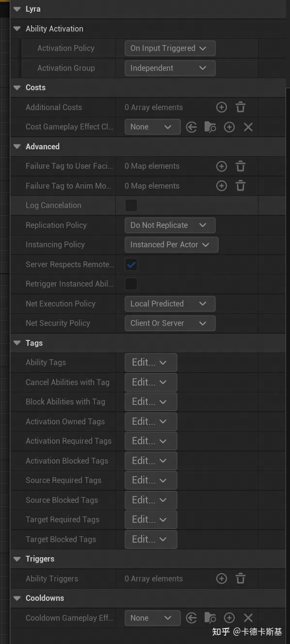290x644 pixels.
Task: Collapse the Advanced section
Action: (x=17, y=146)
